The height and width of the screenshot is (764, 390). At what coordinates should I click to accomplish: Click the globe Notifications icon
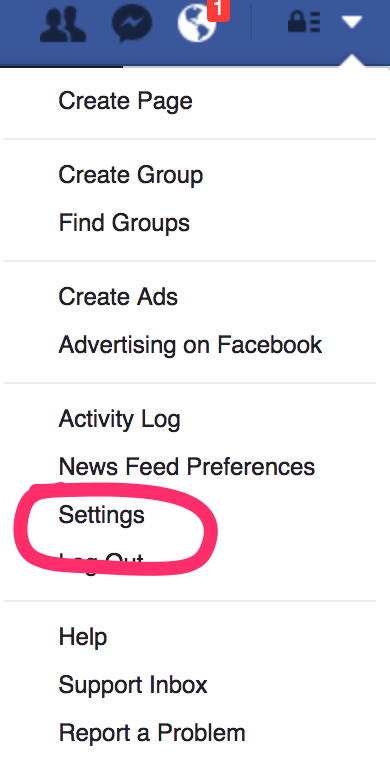196,23
